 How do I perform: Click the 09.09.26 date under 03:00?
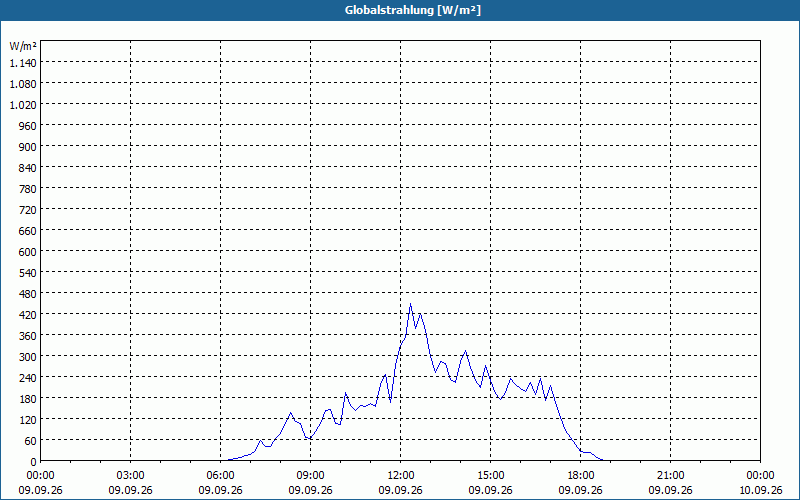pyautogui.click(x=131, y=490)
